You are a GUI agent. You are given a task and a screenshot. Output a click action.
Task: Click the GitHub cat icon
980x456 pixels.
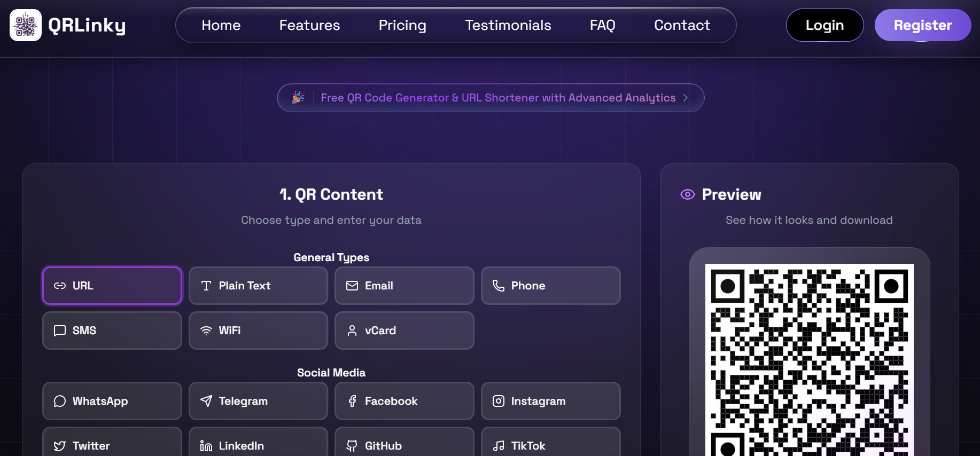click(x=352, y=445)
